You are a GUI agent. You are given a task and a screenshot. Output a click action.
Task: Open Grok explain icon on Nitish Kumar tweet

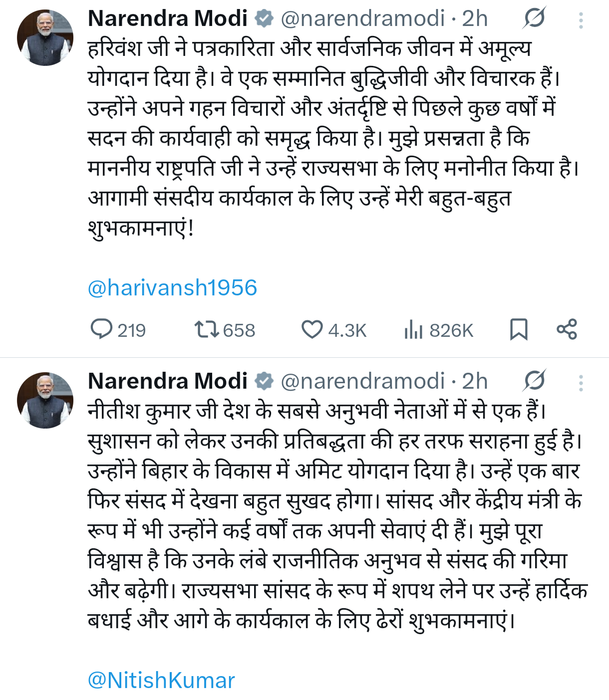pos(534,382)
